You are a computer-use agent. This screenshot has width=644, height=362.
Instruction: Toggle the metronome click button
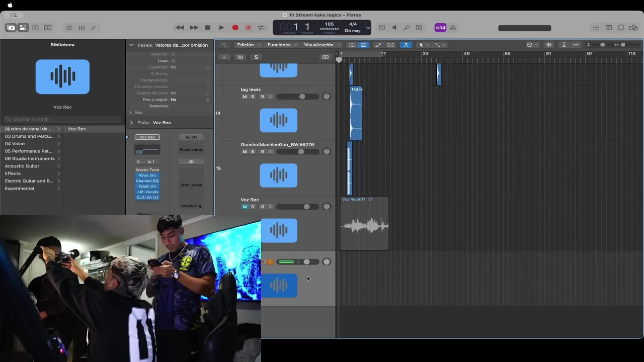tap(453, 28)
